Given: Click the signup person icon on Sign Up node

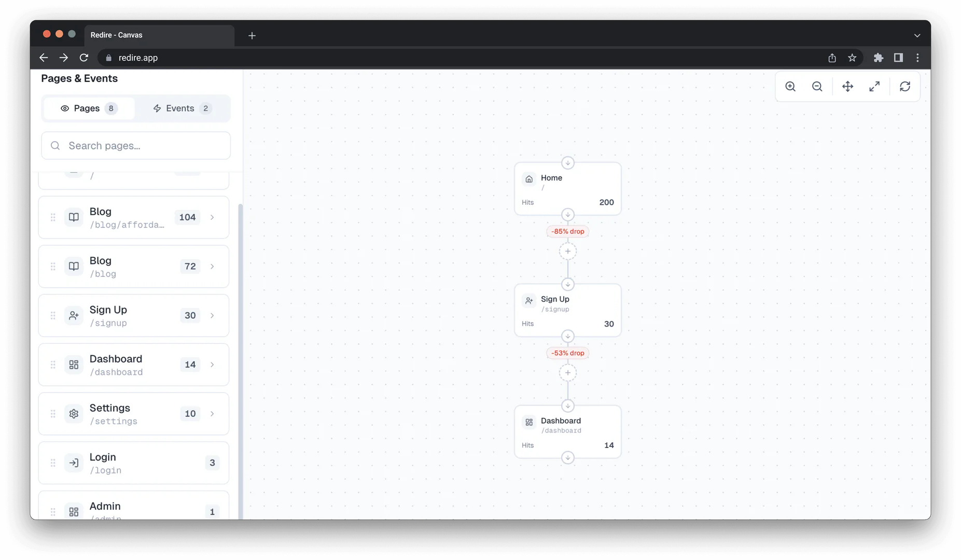Looking at the screenshot, I should pyautogui.click(x=528, y=300).
